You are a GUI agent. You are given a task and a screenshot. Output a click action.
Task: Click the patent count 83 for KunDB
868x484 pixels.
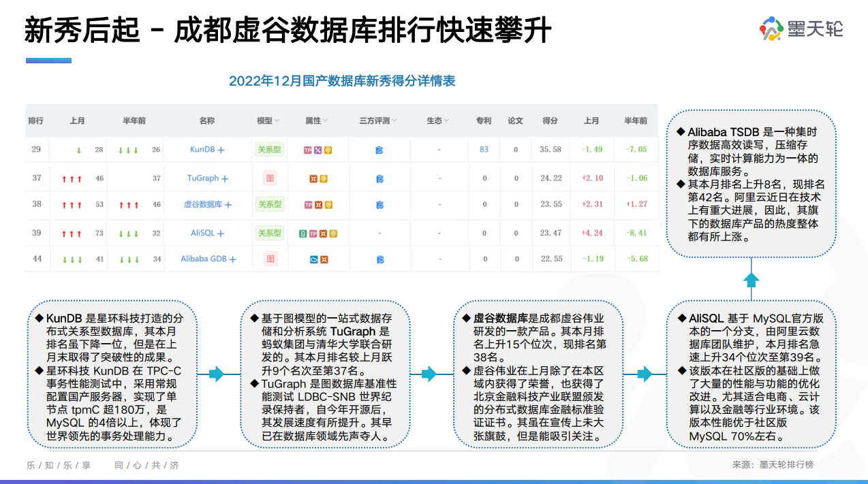pyautogui.click(x=484, y=149)
